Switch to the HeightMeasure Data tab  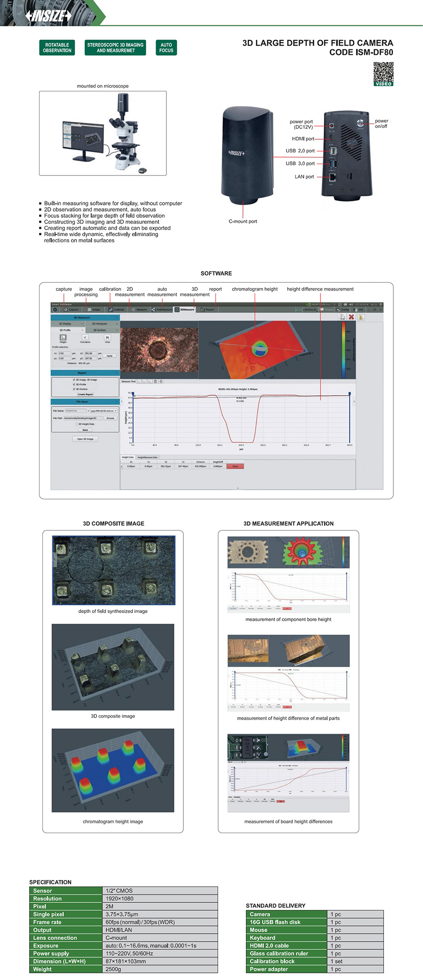click(x=148, y=457)
